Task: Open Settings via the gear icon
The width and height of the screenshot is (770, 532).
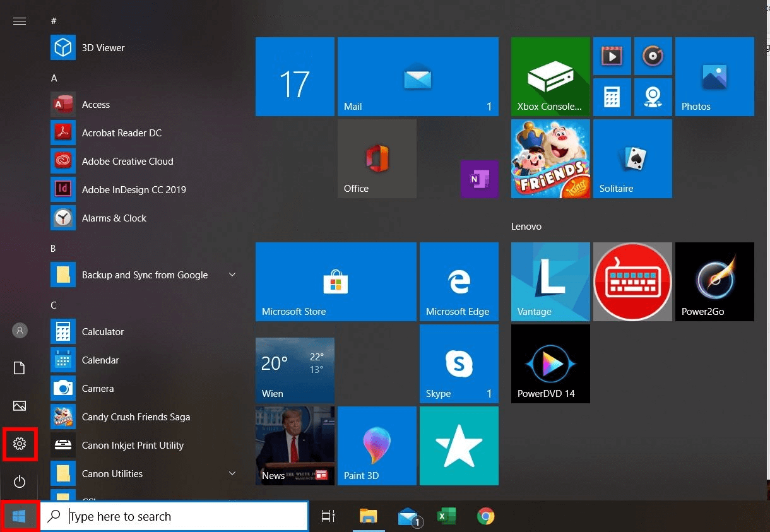Action: (x=20, y=444)
